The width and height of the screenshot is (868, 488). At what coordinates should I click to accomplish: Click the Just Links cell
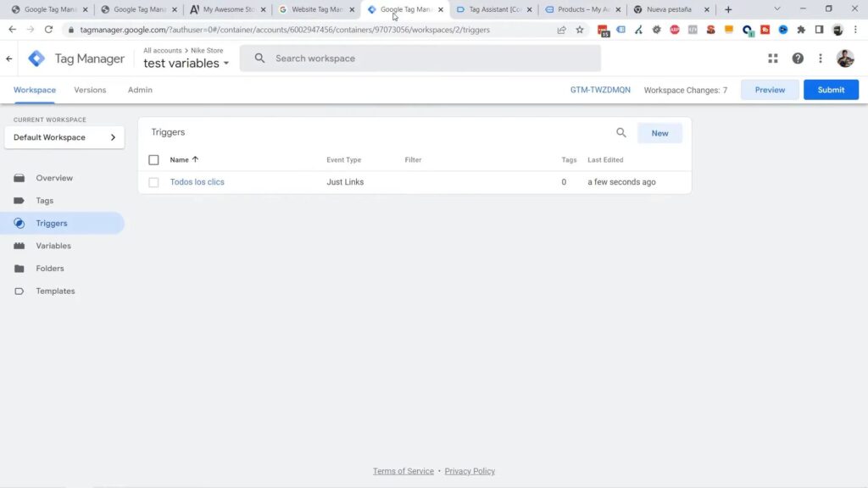click(x=345, y=182)
